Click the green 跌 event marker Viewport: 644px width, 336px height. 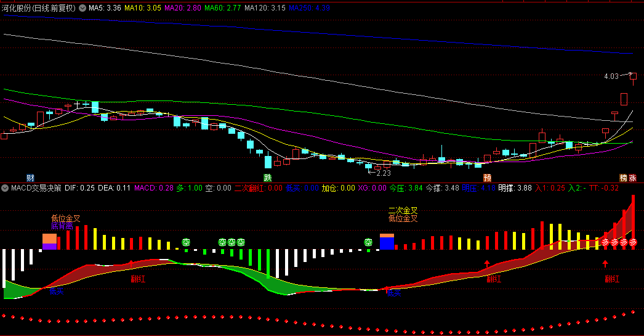click(x=268, y=178)
